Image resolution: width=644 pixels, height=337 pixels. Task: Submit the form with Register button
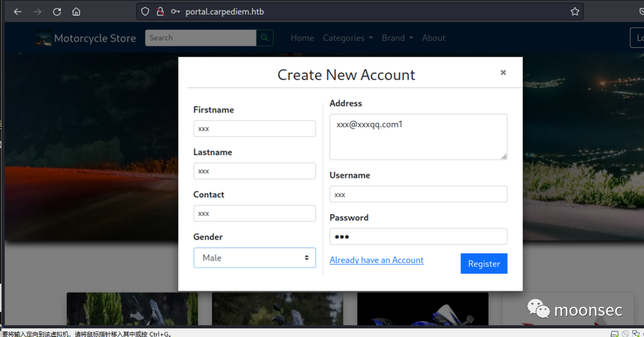point(484,264)
